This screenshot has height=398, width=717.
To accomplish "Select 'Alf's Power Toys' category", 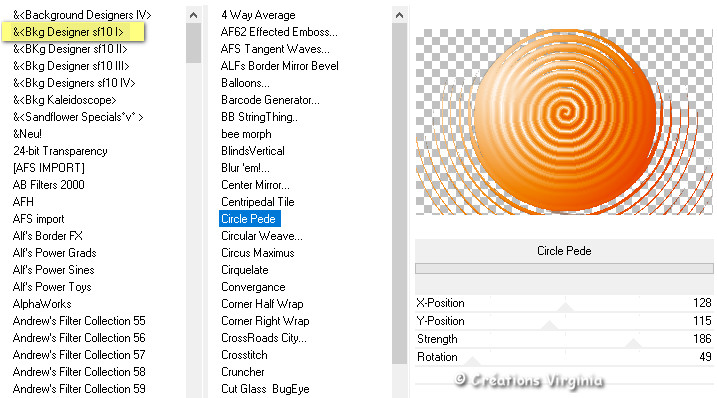I will [52, 287].
